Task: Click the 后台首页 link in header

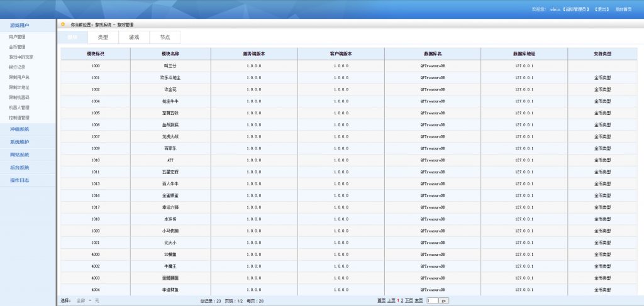Action: pyautogui.click(x=624, y=9)
